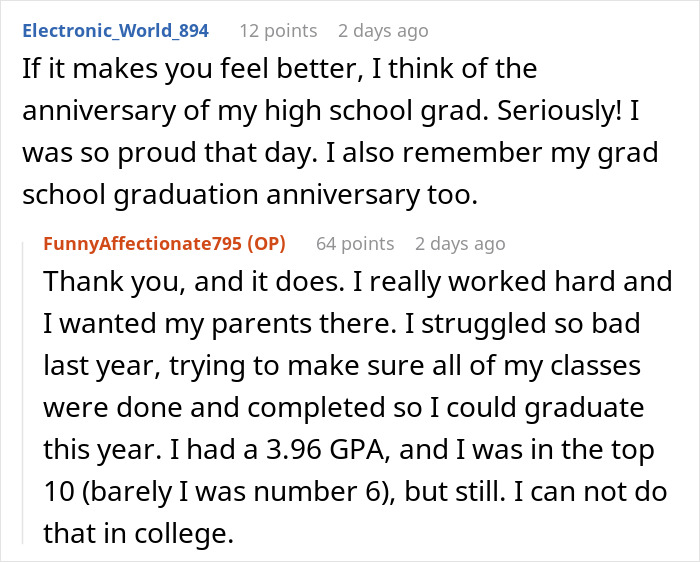Click the "12 points" comment score
700x562 pixels.
tap(278, 31)
